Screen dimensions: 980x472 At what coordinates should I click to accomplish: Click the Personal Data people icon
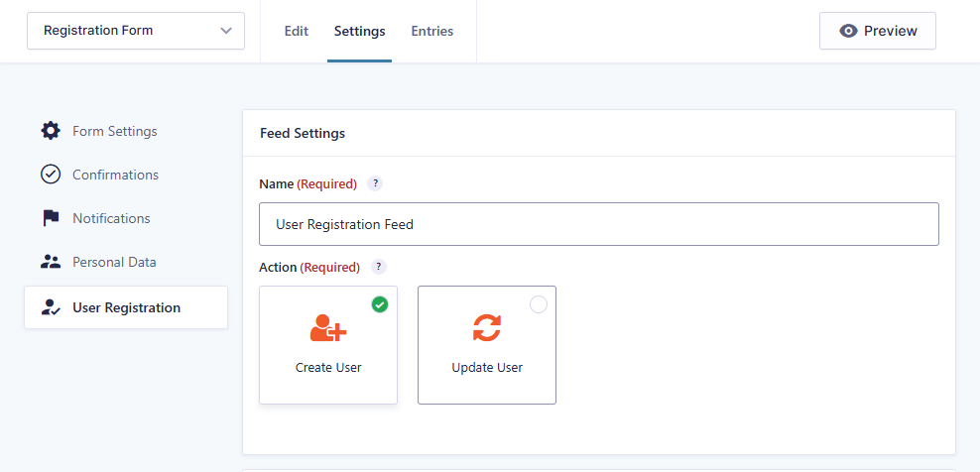point(50,262)
